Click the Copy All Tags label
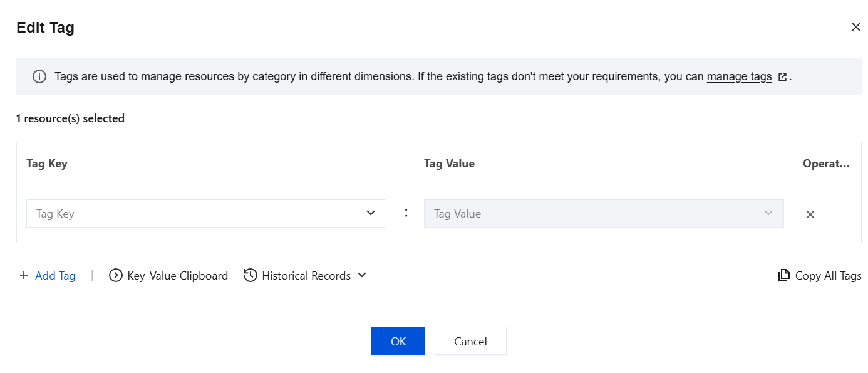The image size is (868, 373). tap(828, 276)
